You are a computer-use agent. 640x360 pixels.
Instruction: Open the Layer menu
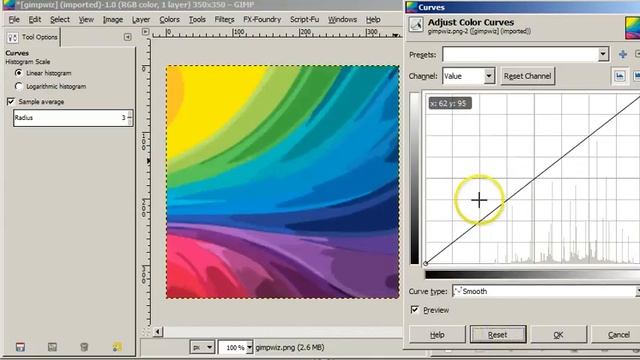pos(141,20)
